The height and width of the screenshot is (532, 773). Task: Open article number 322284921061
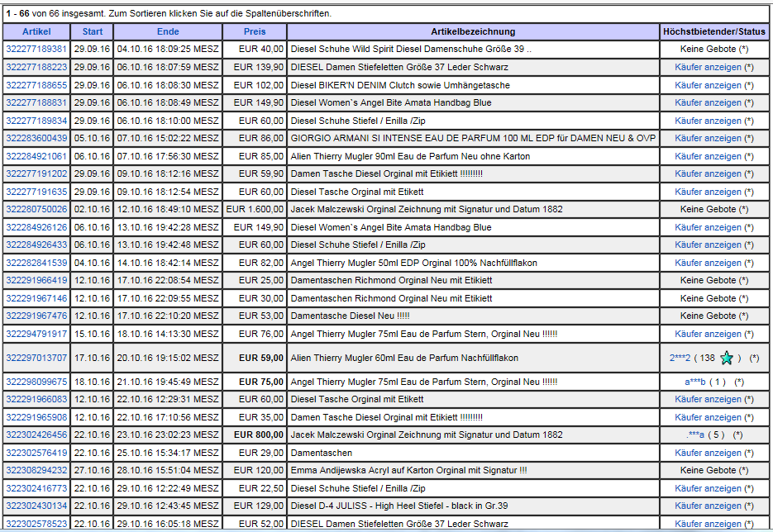click(x=36, y=156)
